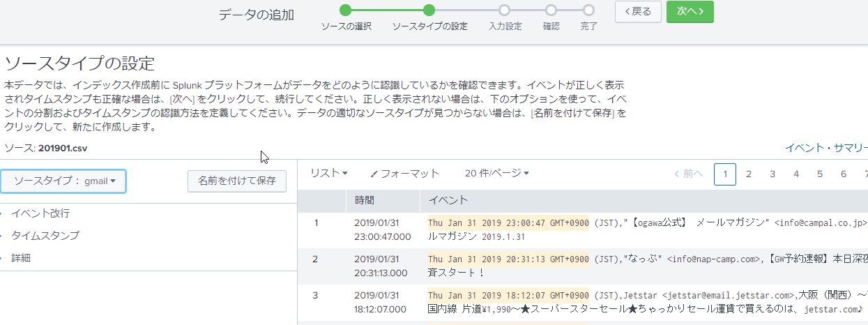The height and width of the screenshot is (325, 868).
Task: Open the 20 件/ページ dropdown
Action: point(497,174)
